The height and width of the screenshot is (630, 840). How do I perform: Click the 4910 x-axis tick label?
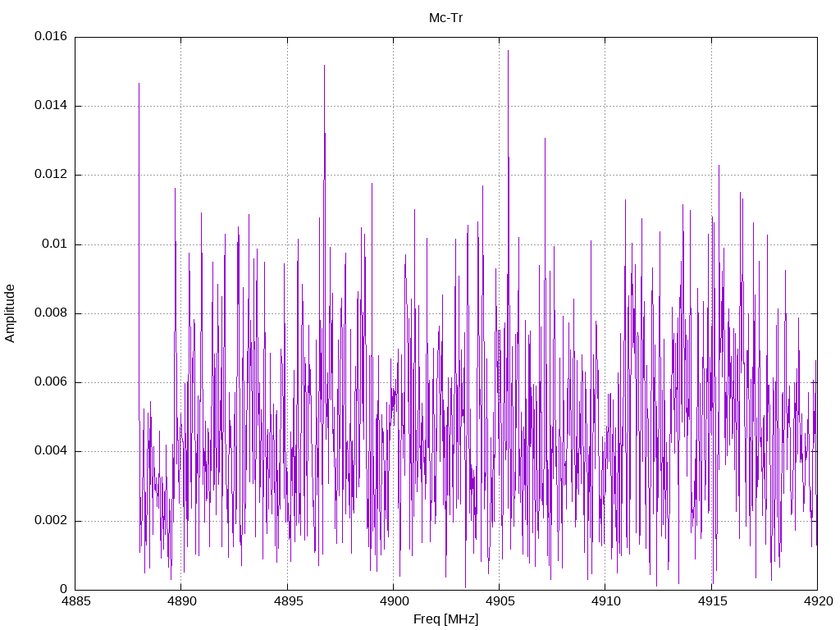605,601
